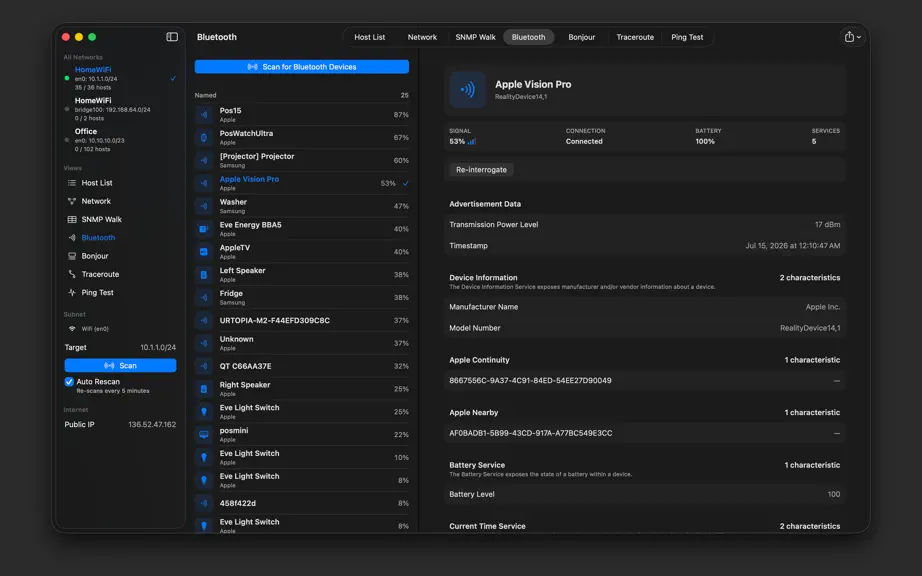Click the Pos15 device icon
Screen dimensions: 922x576
click(204, 115)
